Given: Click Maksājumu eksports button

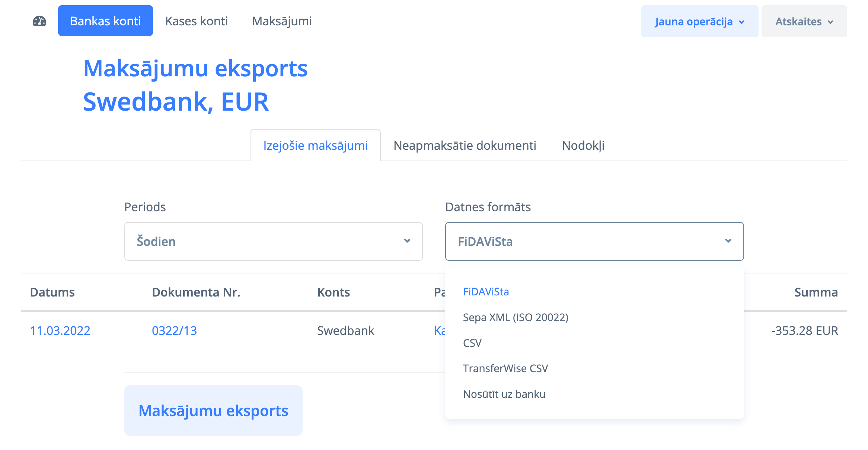Looking at the screenshot, I should click(x=213, y=411).
